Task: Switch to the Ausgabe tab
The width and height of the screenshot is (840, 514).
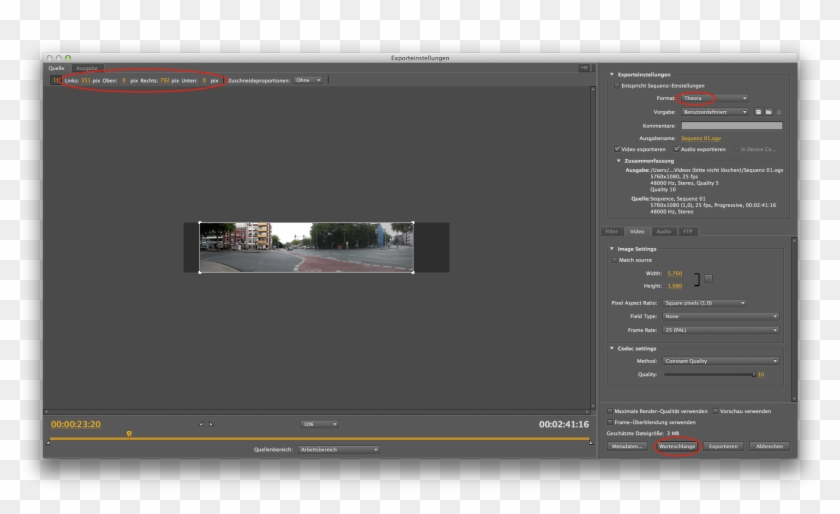Action: [x=87, y=68]
